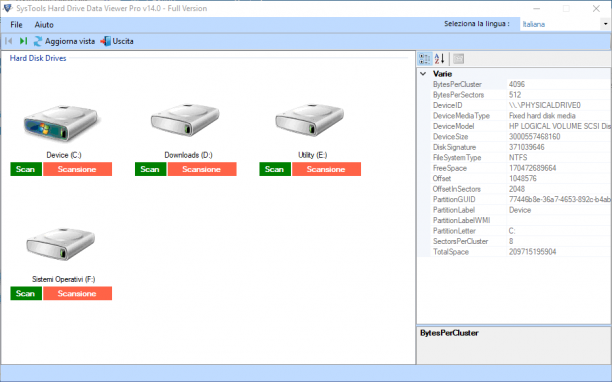Select the PartitionLabel property name

[454, 210]
